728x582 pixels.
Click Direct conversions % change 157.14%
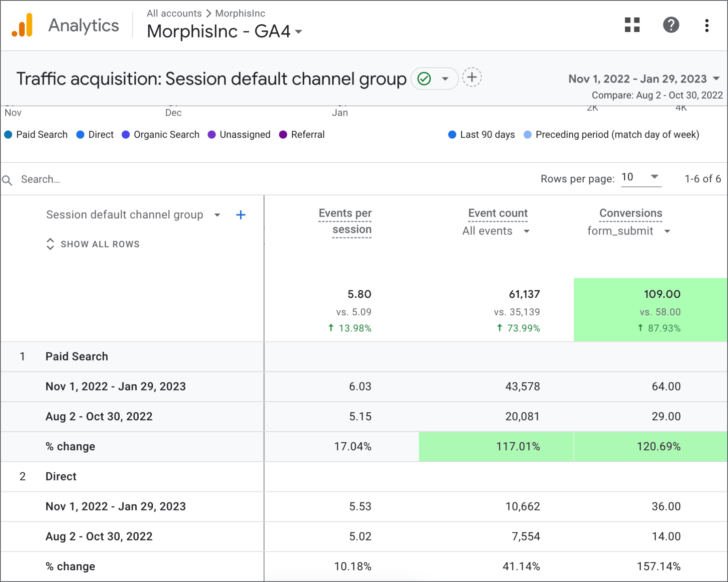pos(658,567)
